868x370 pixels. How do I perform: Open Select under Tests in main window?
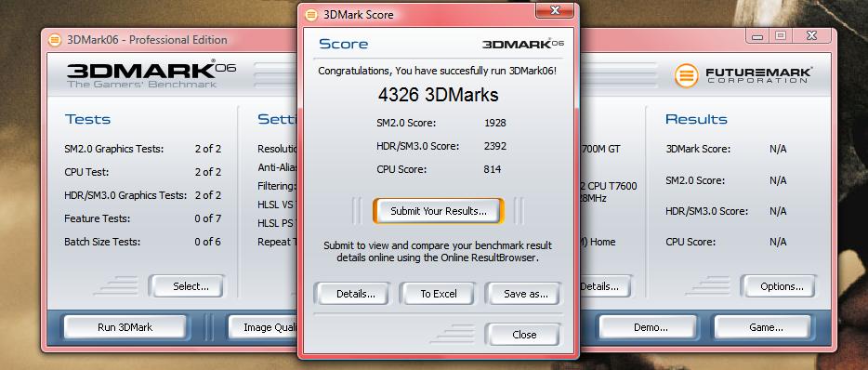click(187, 286)
